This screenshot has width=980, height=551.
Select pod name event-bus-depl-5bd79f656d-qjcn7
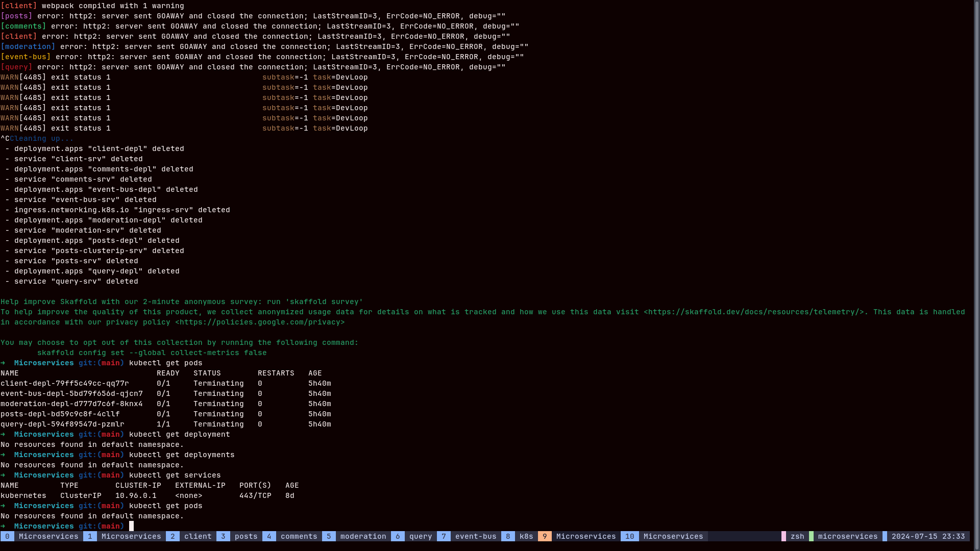coord(71,393)
